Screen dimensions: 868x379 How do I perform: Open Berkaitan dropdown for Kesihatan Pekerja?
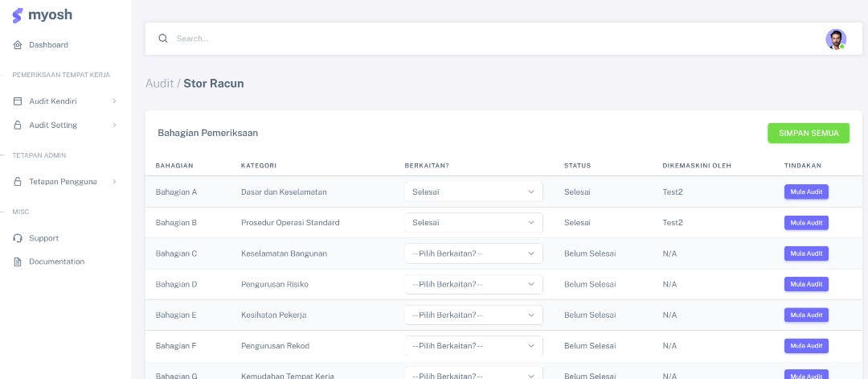tap(473, 315)
